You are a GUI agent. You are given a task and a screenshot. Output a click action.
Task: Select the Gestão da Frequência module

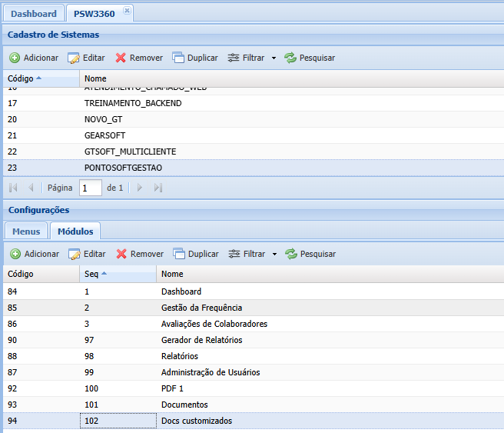tap(254, 308)
